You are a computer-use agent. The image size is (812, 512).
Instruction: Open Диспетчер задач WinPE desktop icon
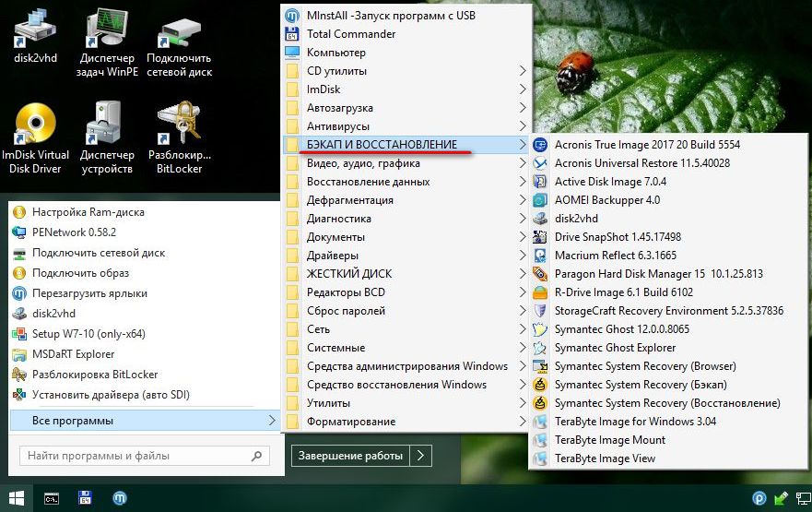coord(107,42)
